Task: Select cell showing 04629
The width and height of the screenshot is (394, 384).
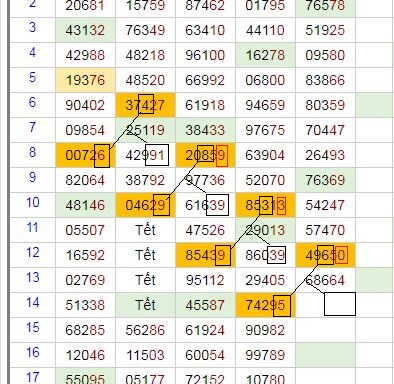Action: coord(145,205)
